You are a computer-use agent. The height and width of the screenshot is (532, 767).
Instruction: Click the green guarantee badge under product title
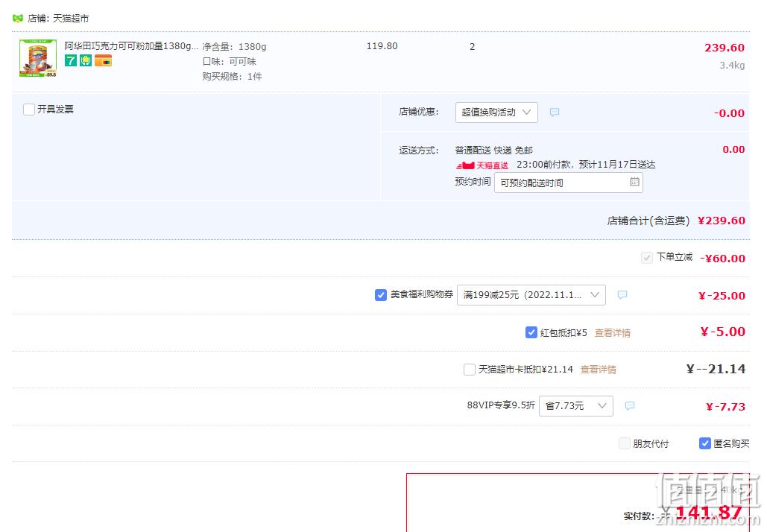(x=86, y=60)
